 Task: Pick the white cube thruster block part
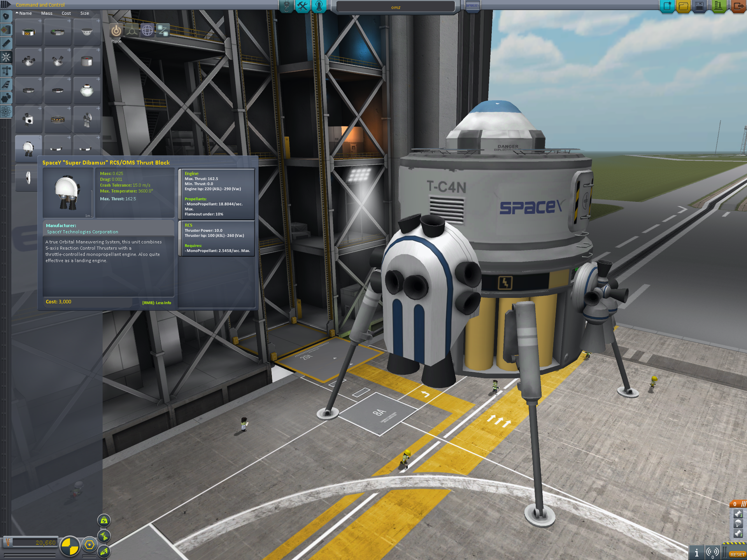(x=28, y=120)
